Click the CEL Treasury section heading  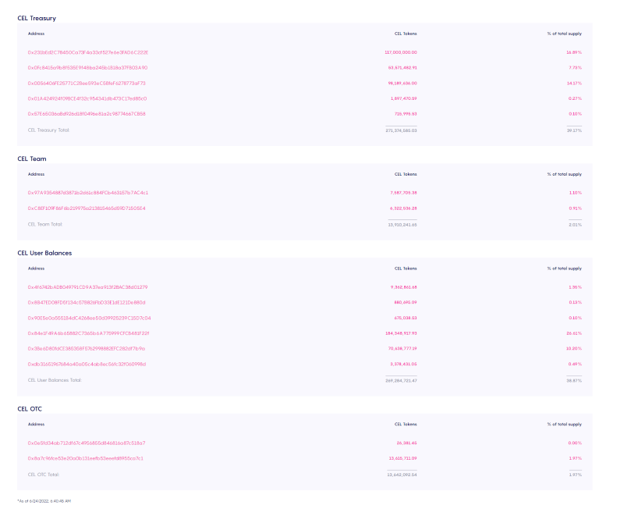coord(37,18)
